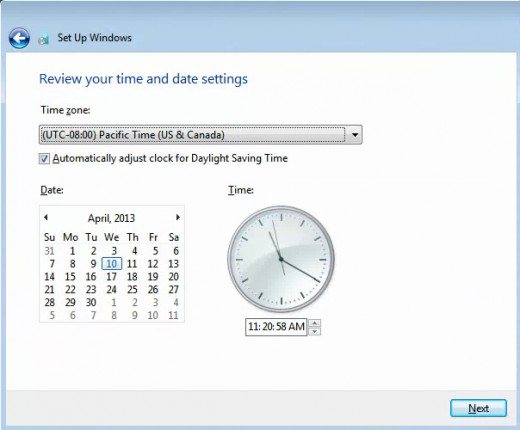The image size is (520, 430).
Task: Decrease time with the down spinner arrow
Action: pos(315,331)
